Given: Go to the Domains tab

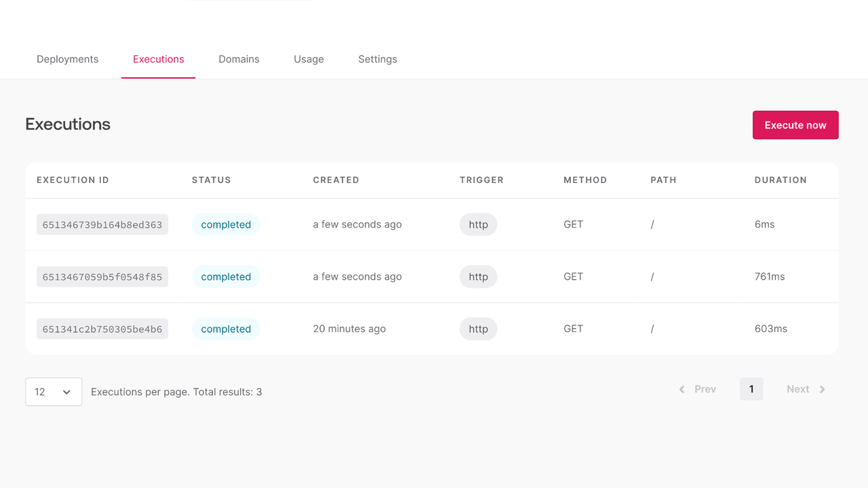Looking at the screenshot, I should point(239,59).
